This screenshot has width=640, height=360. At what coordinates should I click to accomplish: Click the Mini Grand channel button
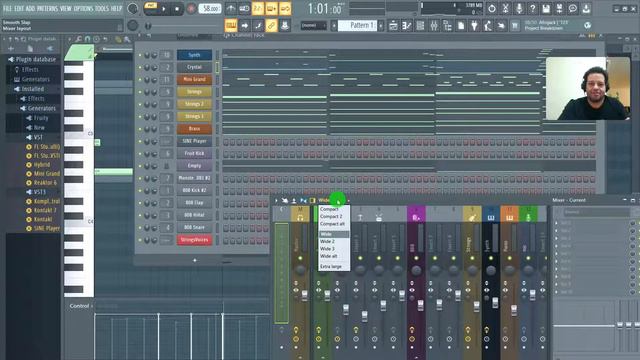tap(194, 79)
